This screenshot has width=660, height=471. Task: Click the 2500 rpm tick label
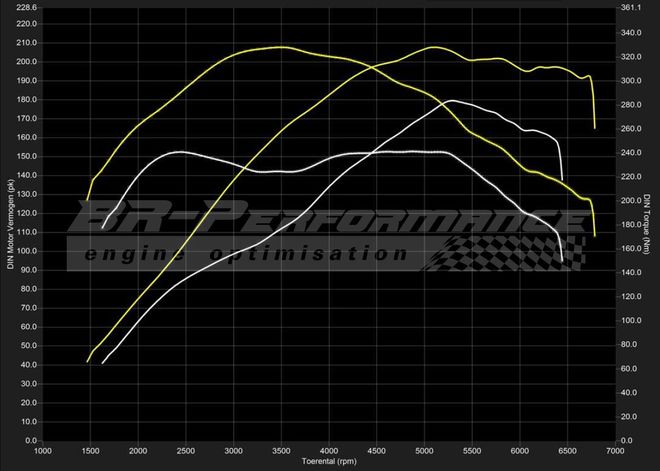click(186, 451)
